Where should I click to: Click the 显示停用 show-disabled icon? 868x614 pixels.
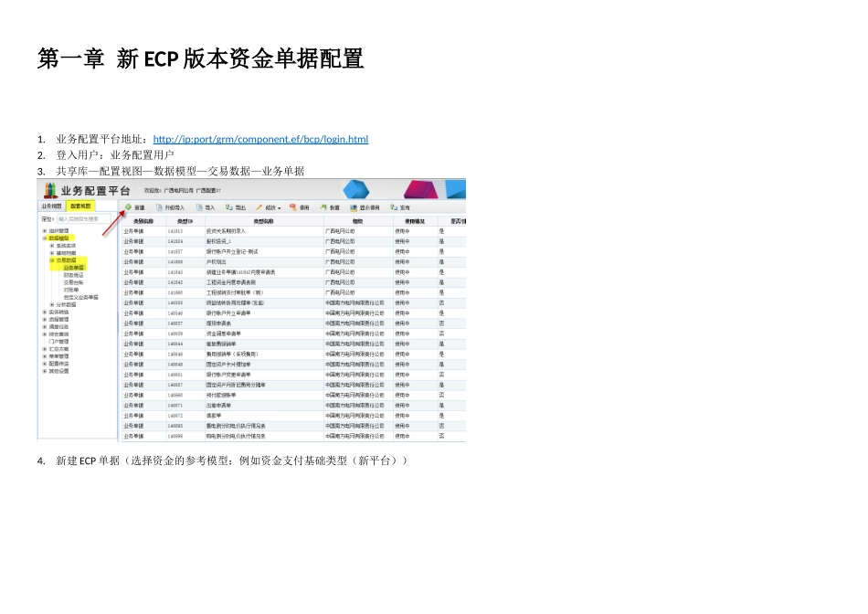click(354, 207)
